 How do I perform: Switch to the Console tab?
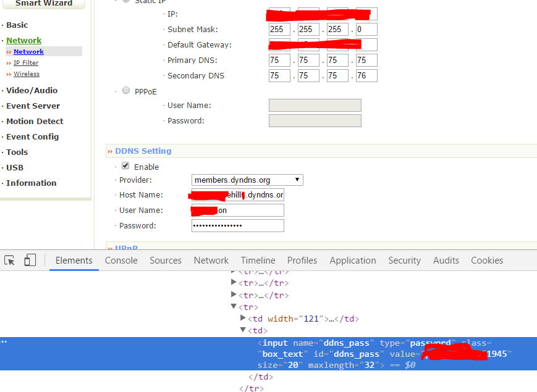tap(121, 261)
